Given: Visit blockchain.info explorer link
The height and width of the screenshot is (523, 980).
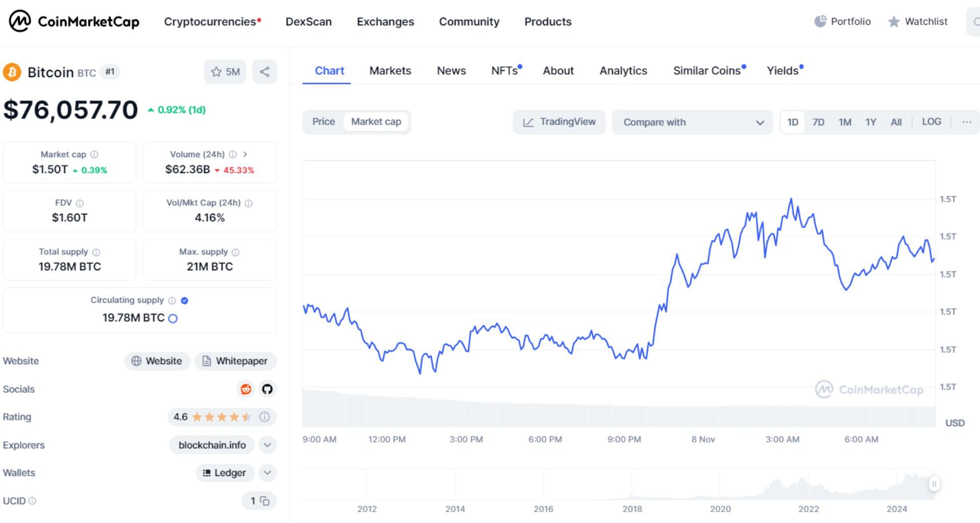Looking at the screenshot, I should (x=211, y=445).
